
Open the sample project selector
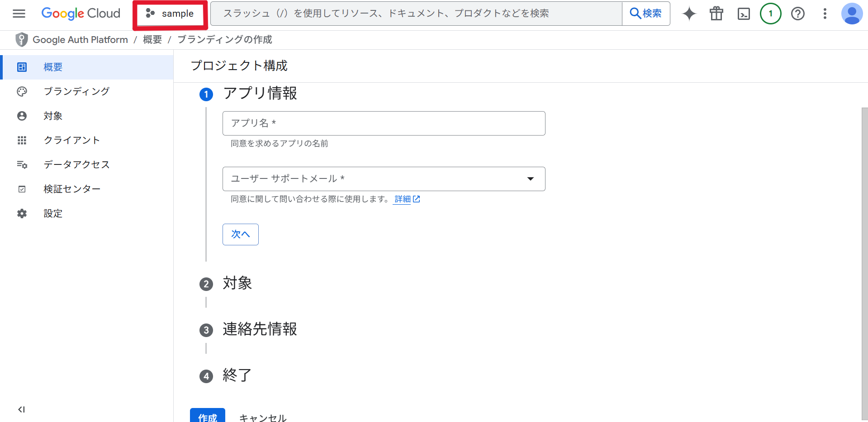(x=170, y=14)
